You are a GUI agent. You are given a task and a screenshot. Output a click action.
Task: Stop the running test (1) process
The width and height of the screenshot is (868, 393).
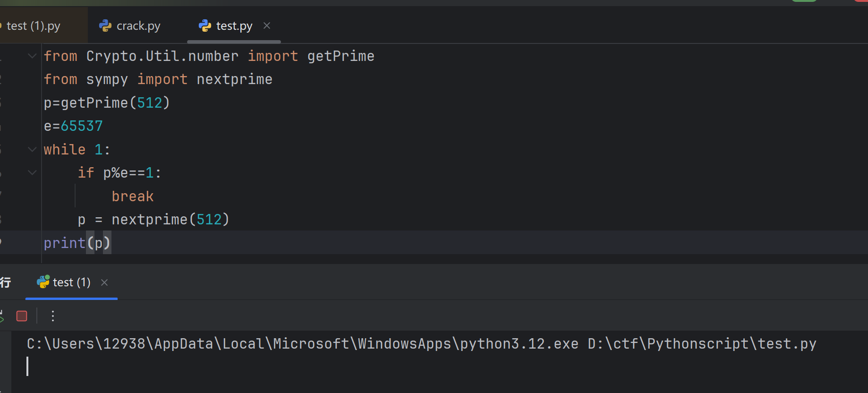[x=22, y=316]
